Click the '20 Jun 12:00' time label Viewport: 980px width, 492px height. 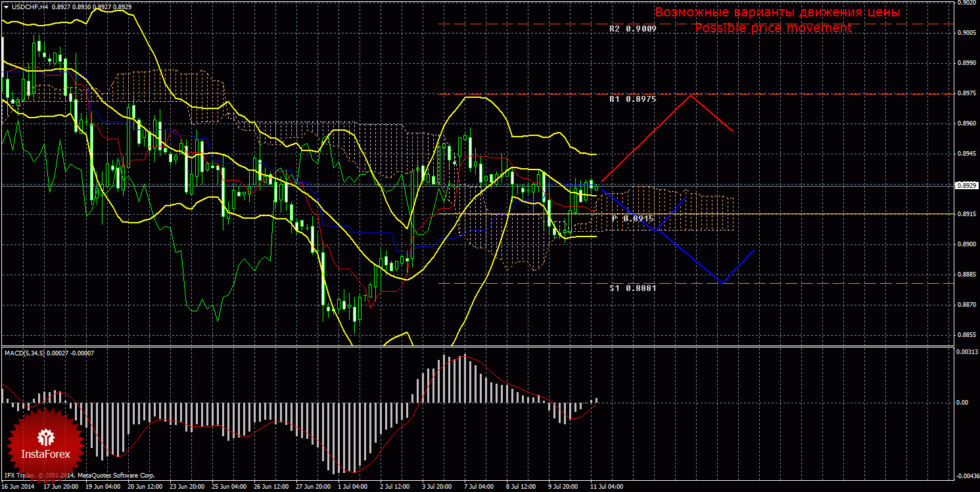[145, 487]
